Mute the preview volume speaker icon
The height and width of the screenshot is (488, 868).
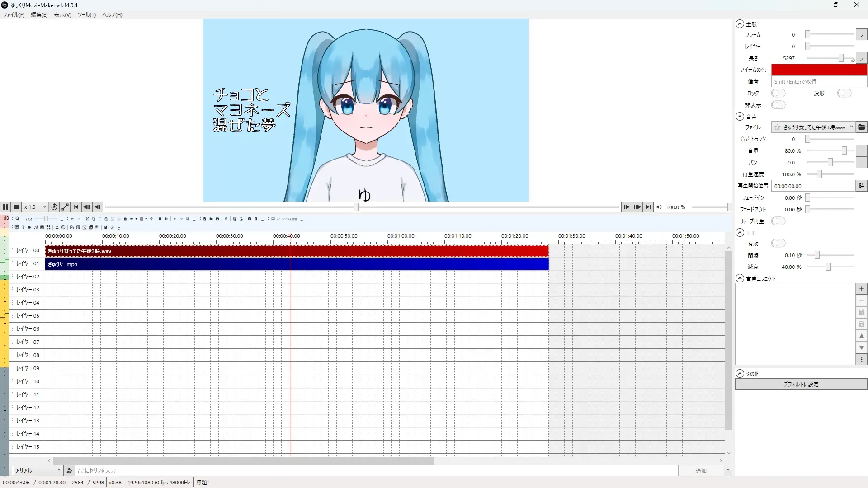tap(659, 207)
